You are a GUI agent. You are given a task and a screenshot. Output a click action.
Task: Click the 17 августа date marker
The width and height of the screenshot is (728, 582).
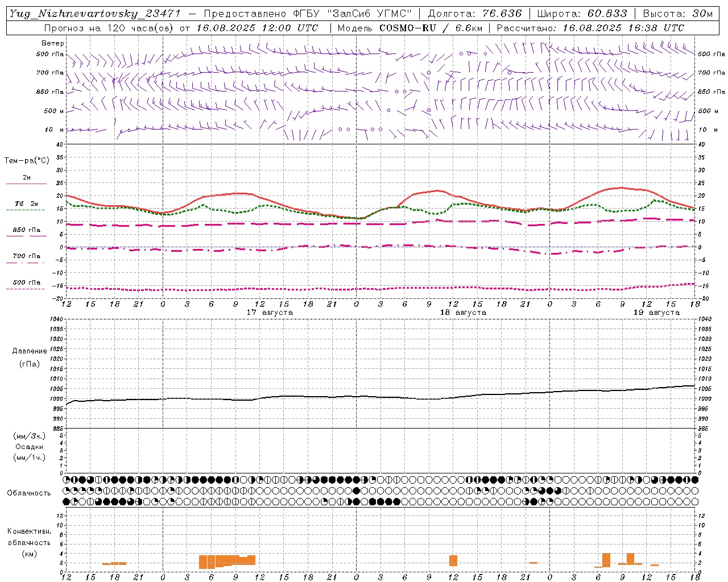click(x=270, y=313)
